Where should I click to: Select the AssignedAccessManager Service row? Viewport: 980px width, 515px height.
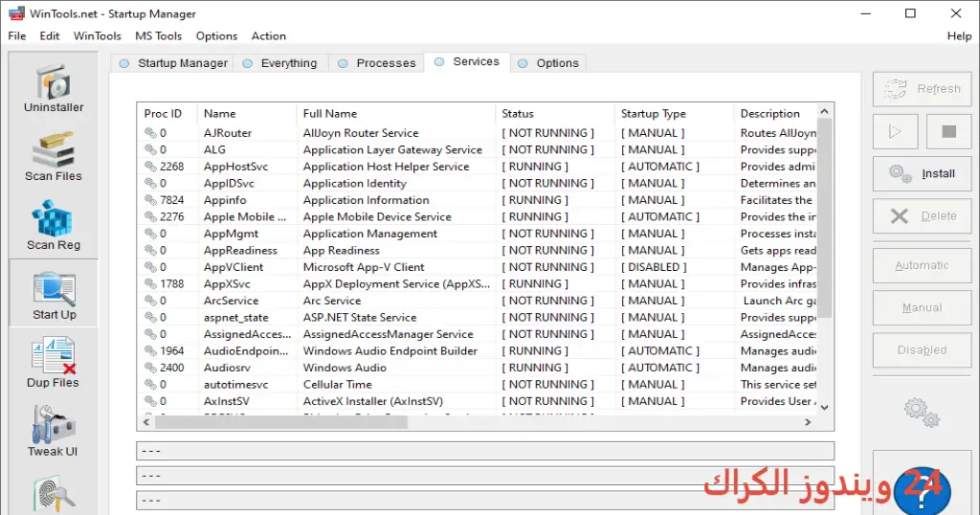[477, 334]
